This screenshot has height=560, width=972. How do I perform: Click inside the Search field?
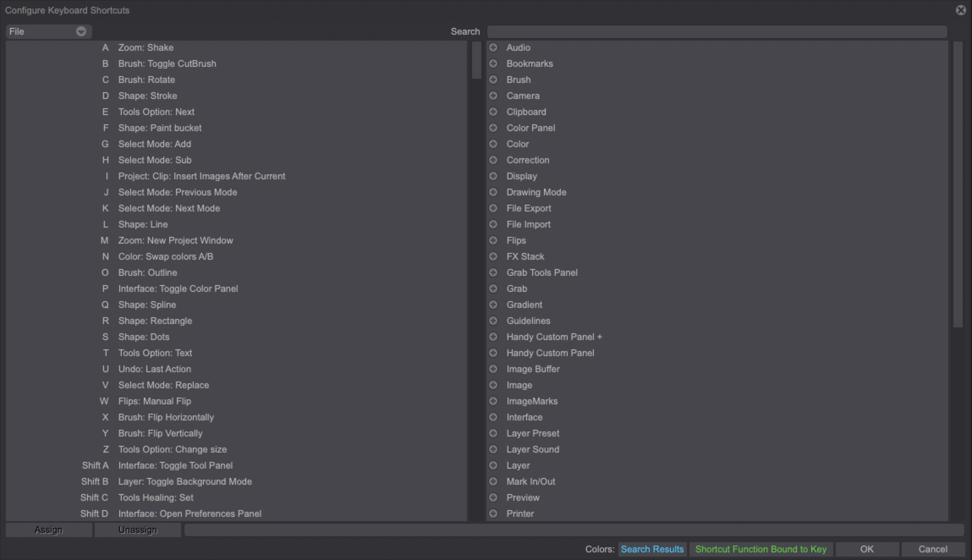(717, 31)
